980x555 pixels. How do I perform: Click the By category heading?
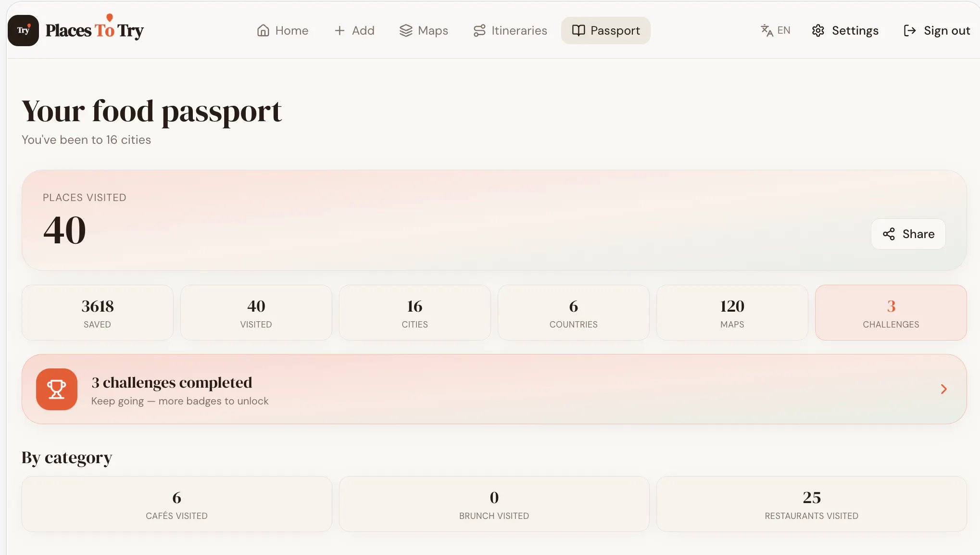tap(67, 458)
